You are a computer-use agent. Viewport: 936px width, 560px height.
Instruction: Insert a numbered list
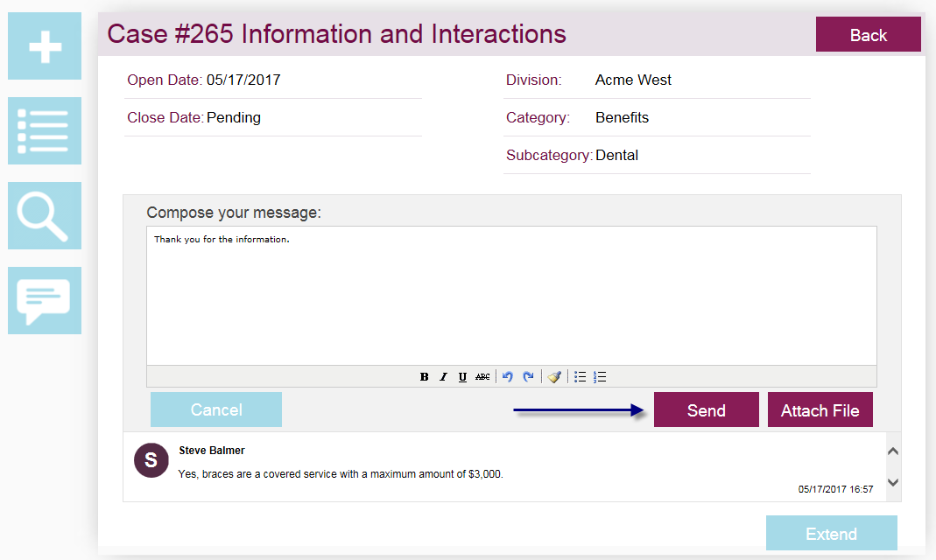[600, 377]
